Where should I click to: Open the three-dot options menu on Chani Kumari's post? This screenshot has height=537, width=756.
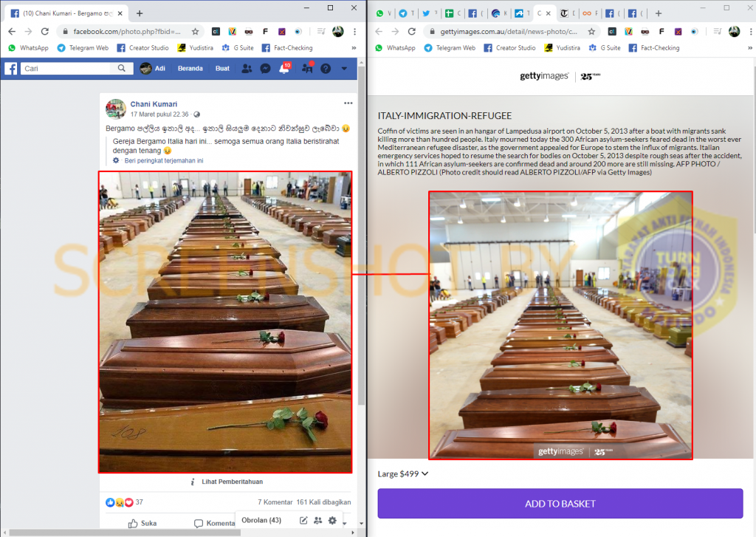tap(348, 103)
